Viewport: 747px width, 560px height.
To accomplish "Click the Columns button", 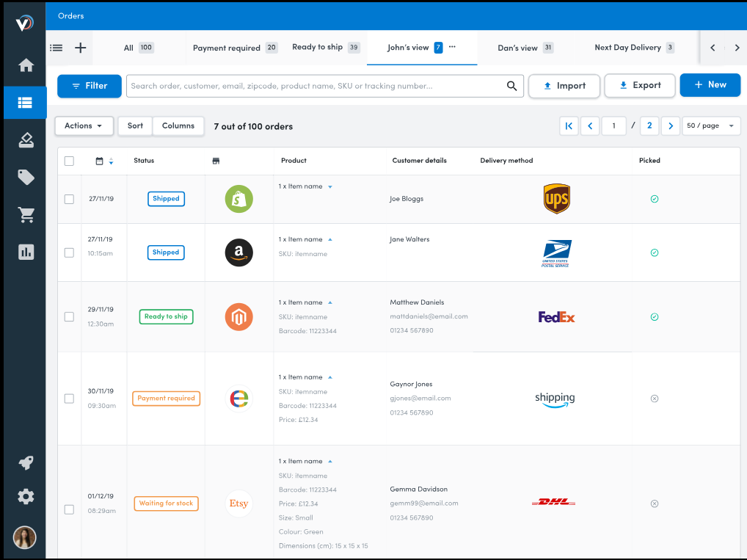I will pyautogui.click(x=178, y=126).
